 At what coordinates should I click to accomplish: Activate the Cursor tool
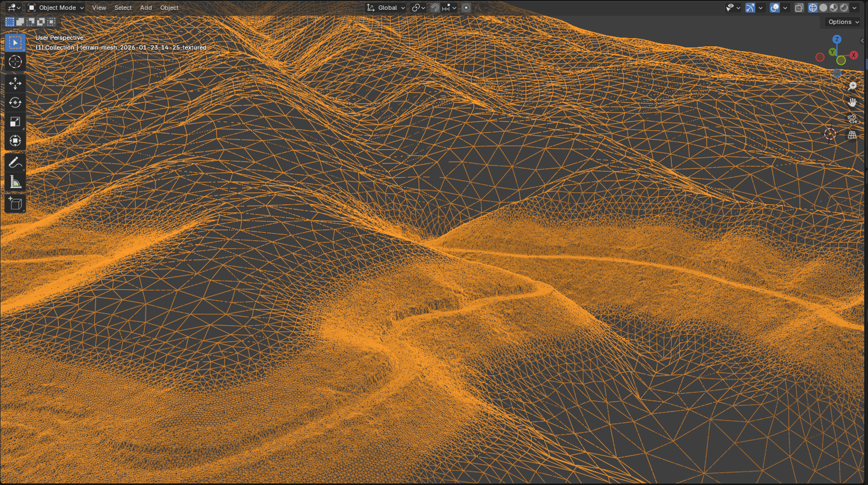15,62
